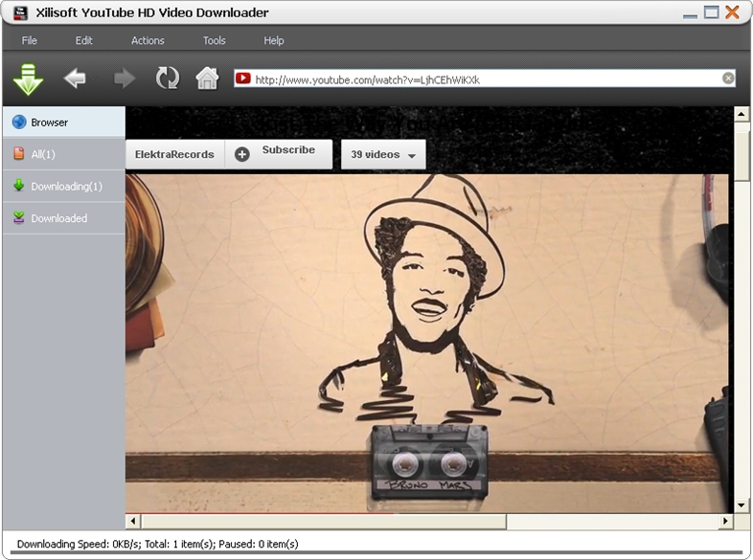Go back with the left arrow
753x560 pixels.
pos(75,78)
